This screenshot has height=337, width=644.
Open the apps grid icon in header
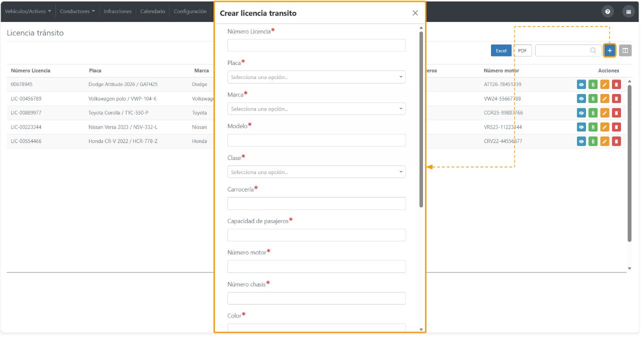click(x=628, y=11)
